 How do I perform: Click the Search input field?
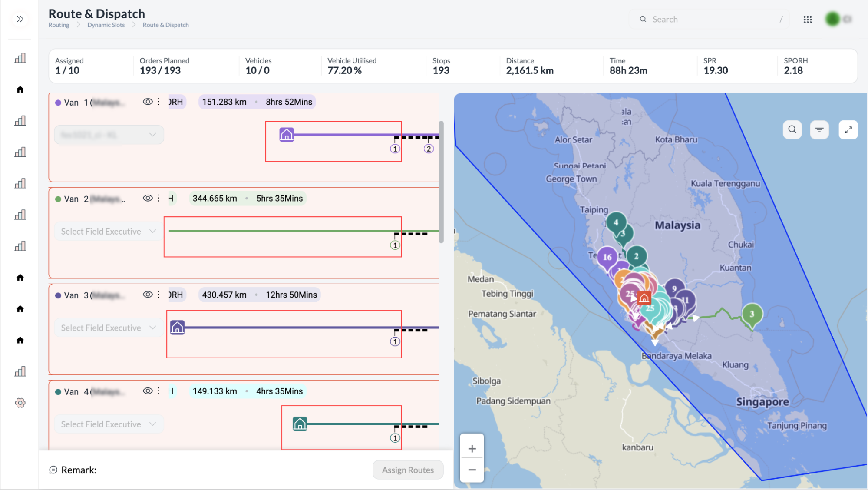709,19
